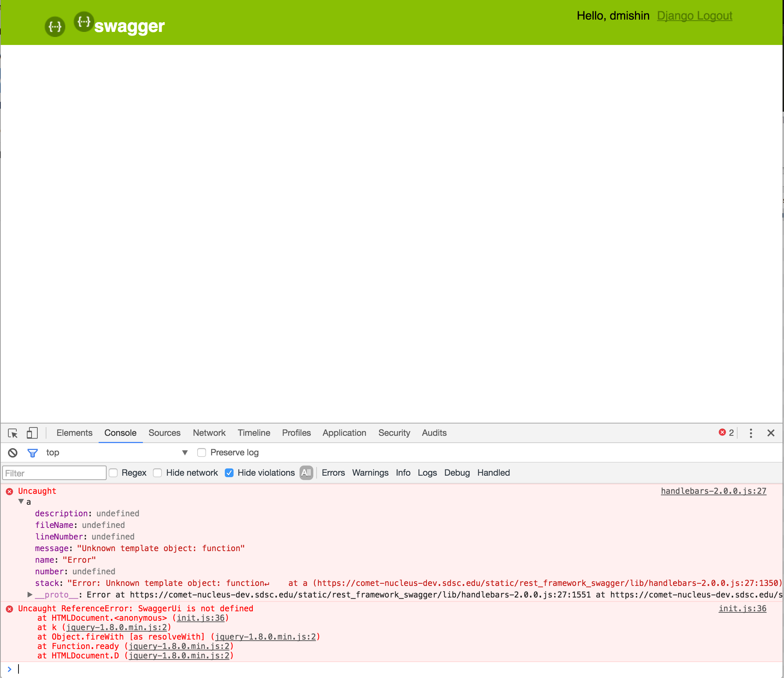This screenshot has width=784, height=678.
Task: Close the DevTools panel
Action: [x=770, y=433]
